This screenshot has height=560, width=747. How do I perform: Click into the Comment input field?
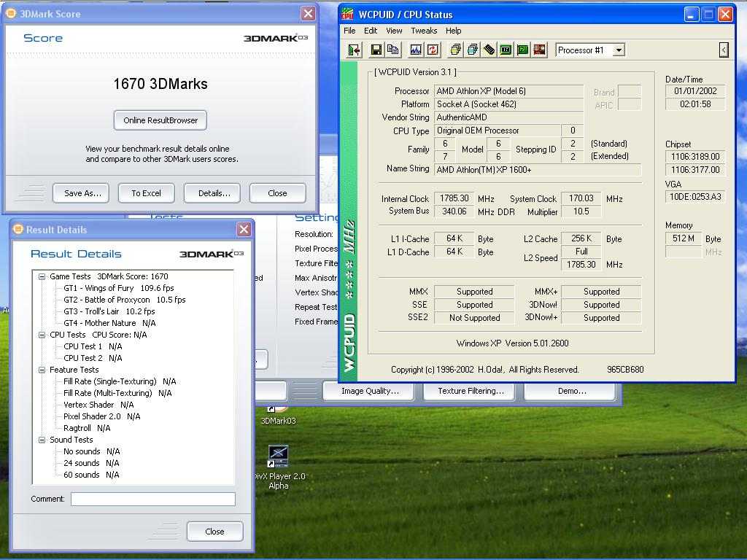coord(153,499)
